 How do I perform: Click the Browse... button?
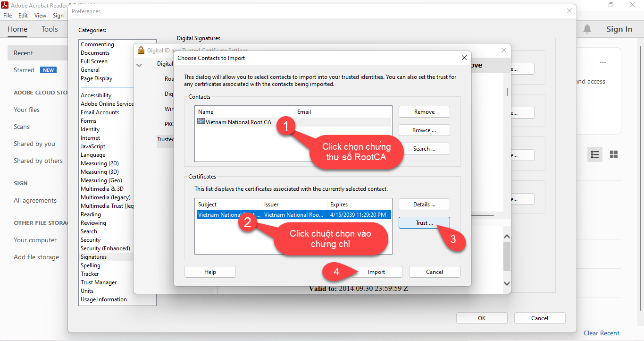click(424, 130)
